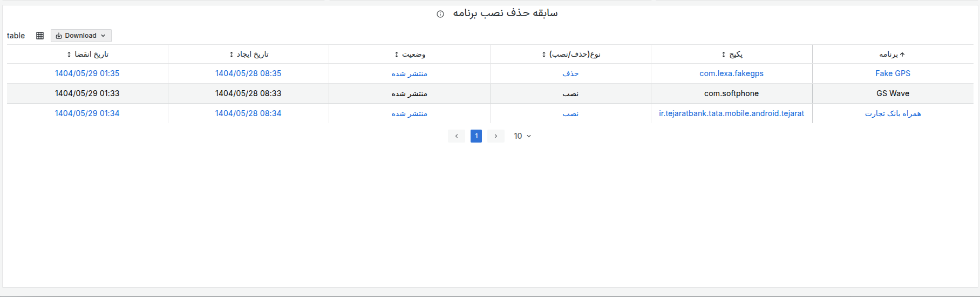Sort by the وضعیت column header
980x297 pixels.
click(x=410, y=55)
